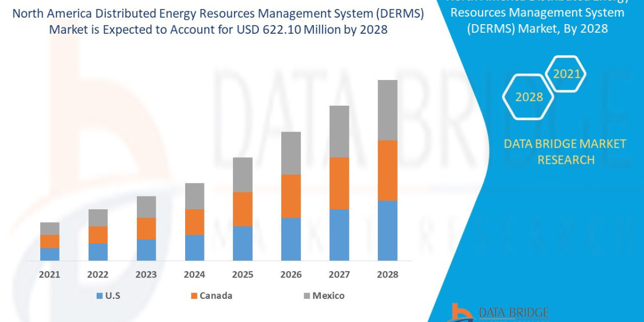Image resolution: width=644 pixels, height=322 pixels.
Task: Click the orange Canada segment of the 2023 bar
Action: pos(146,228)
